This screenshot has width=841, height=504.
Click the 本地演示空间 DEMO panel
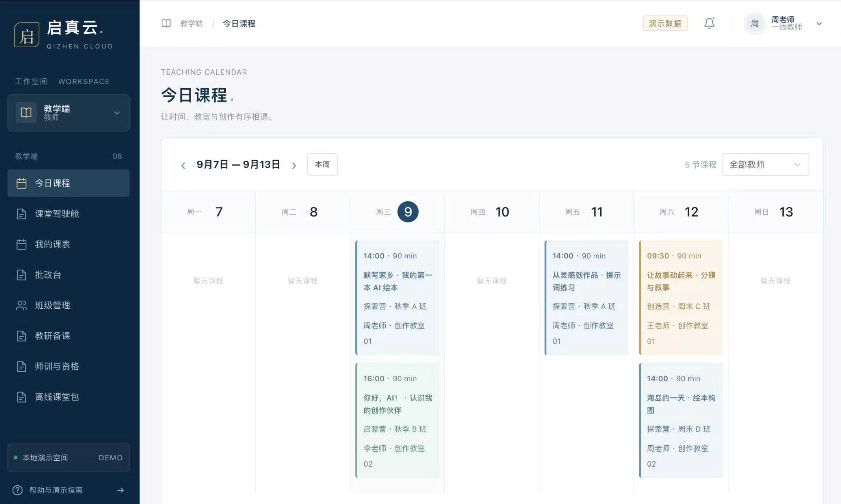click(69, 458)
